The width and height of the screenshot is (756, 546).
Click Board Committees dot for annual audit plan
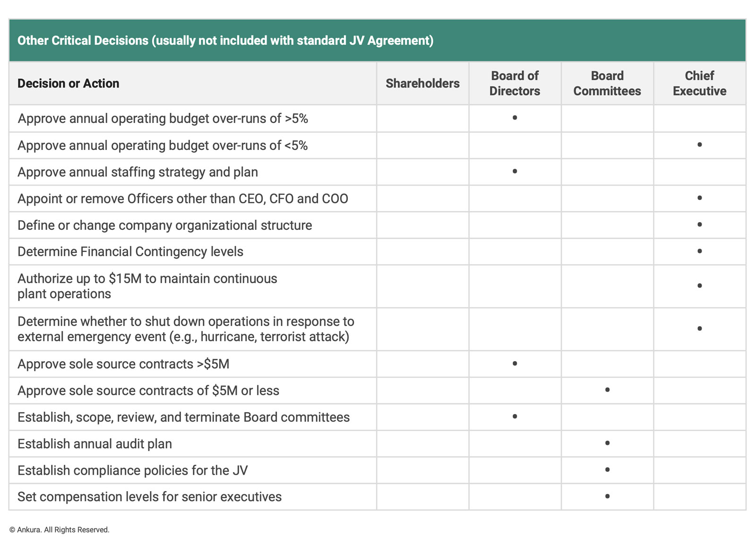607,443
